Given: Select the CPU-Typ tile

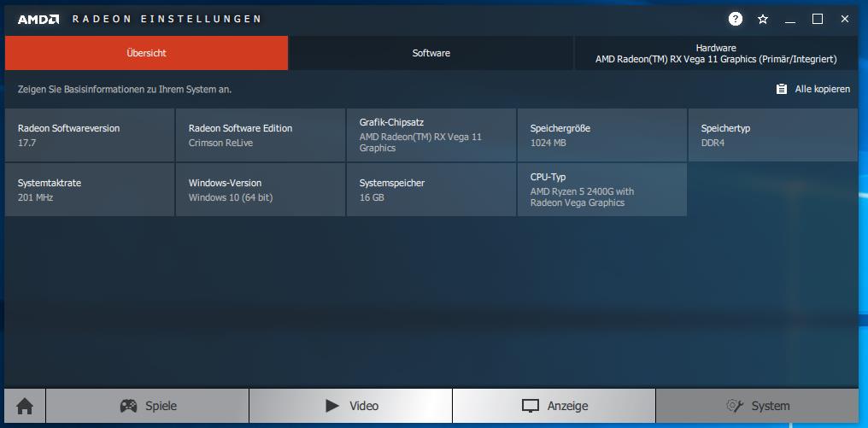Looking at the screenshot, I should coord(602,190).
